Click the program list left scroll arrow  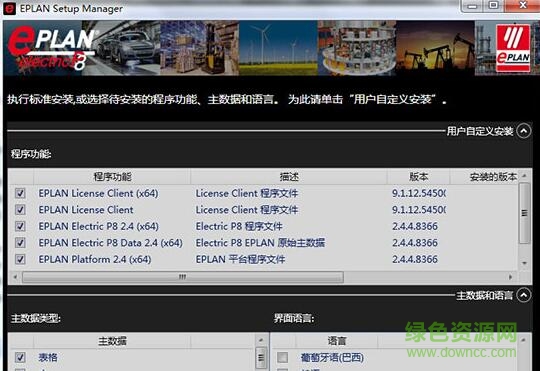(x=15, y=277)
